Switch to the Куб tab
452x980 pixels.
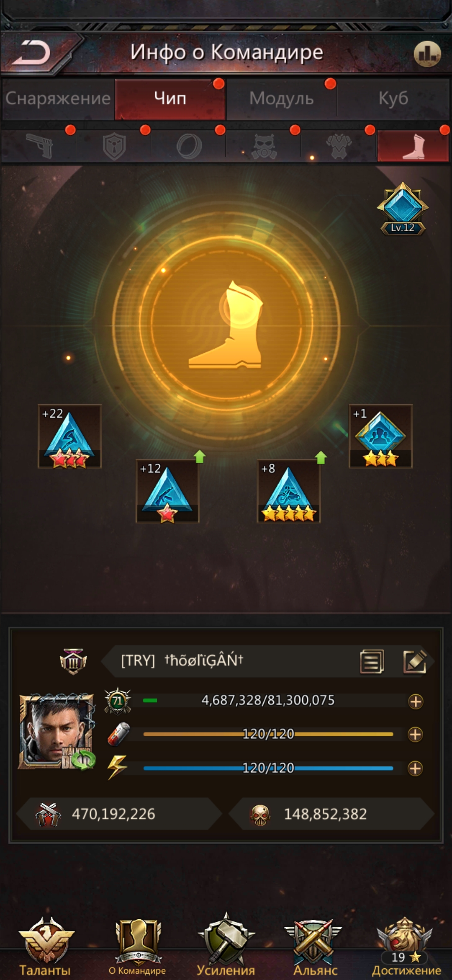(393, 99)
